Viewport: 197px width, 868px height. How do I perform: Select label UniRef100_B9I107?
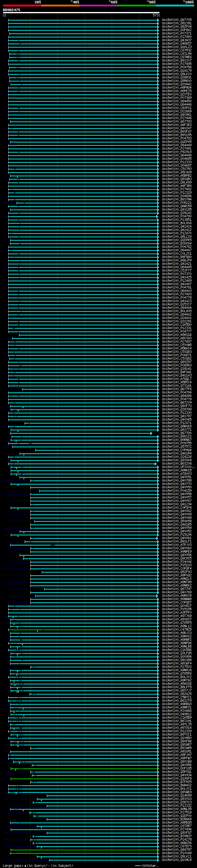(177, 60)
